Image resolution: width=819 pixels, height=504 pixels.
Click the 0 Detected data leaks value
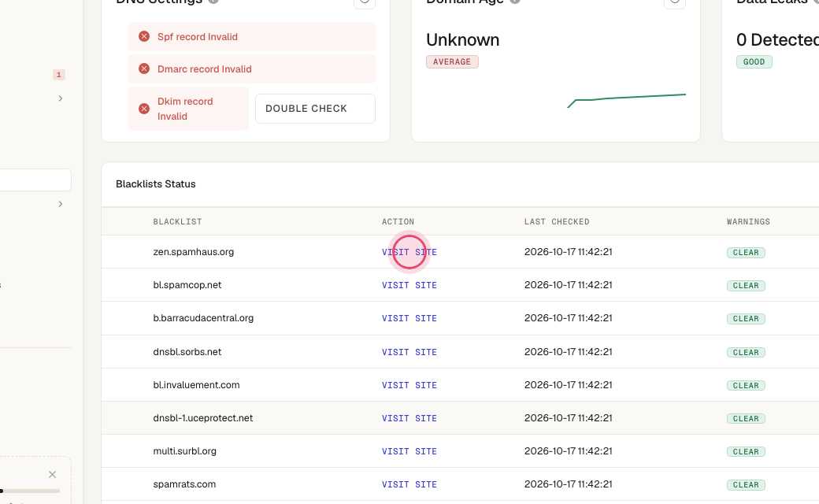click(x=777, y=39)
